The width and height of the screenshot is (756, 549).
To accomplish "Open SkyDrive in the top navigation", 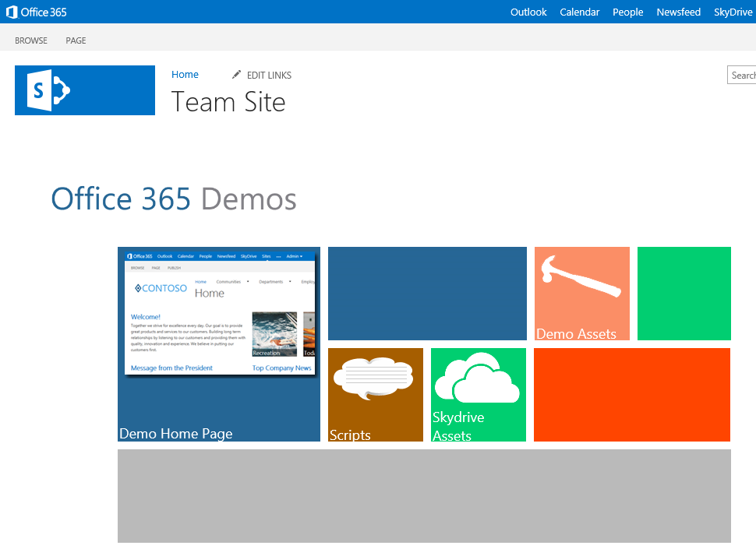I will point(733,12).
